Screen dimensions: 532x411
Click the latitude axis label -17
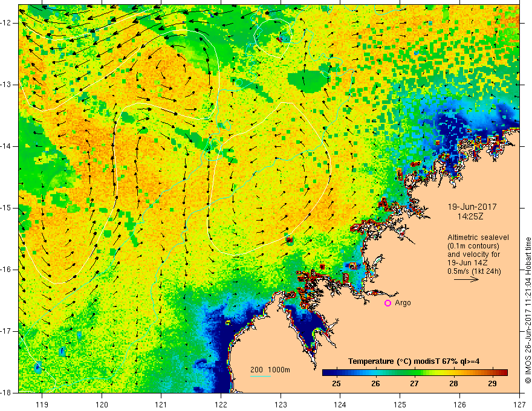pos(7,331)
